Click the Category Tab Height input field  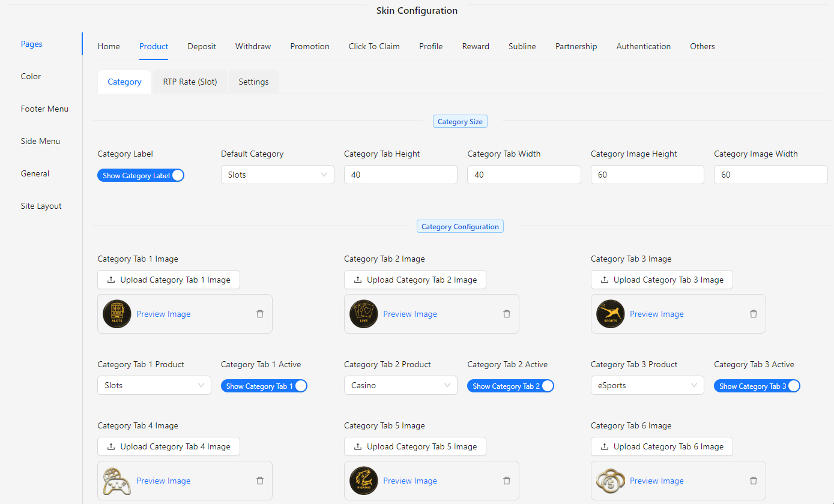coord(400,175)
